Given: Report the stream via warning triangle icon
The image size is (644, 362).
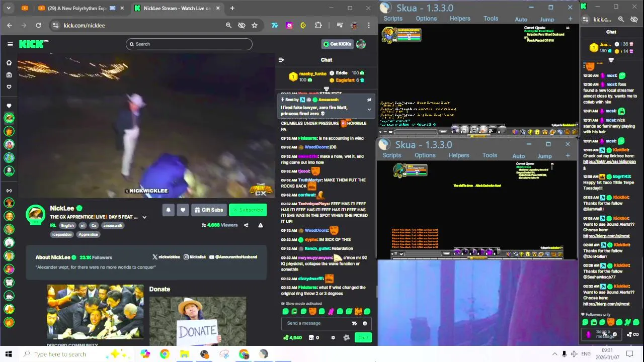Looking at the screenshot, I should point(261,225).
